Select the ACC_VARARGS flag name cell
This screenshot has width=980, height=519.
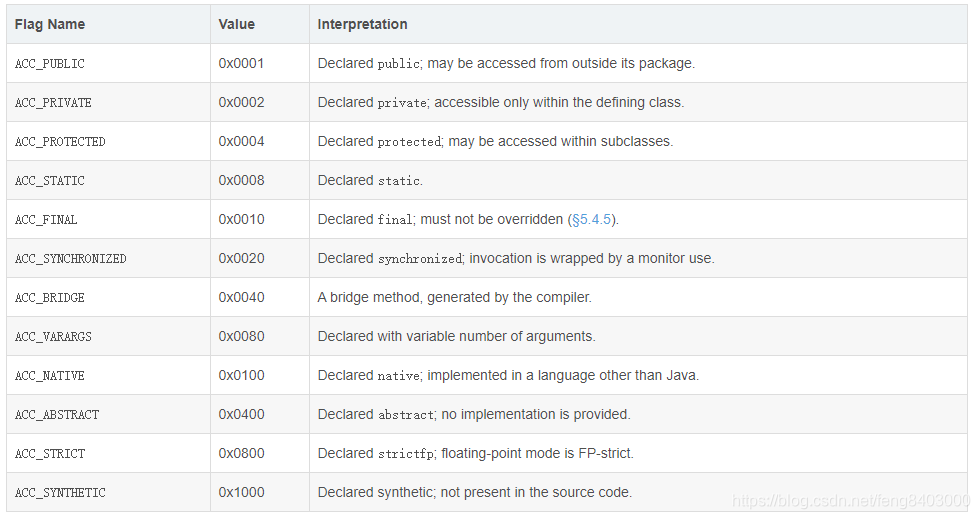[108, 336]
